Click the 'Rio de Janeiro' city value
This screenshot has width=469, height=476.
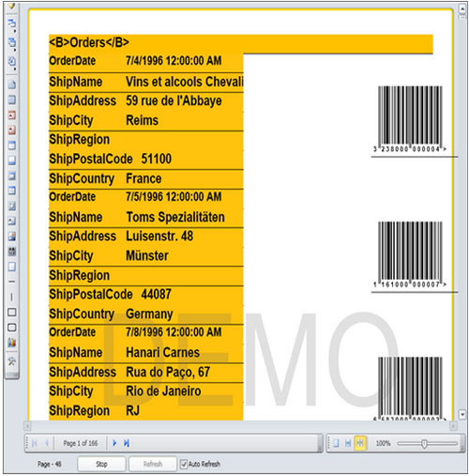(x=163, y=392)
